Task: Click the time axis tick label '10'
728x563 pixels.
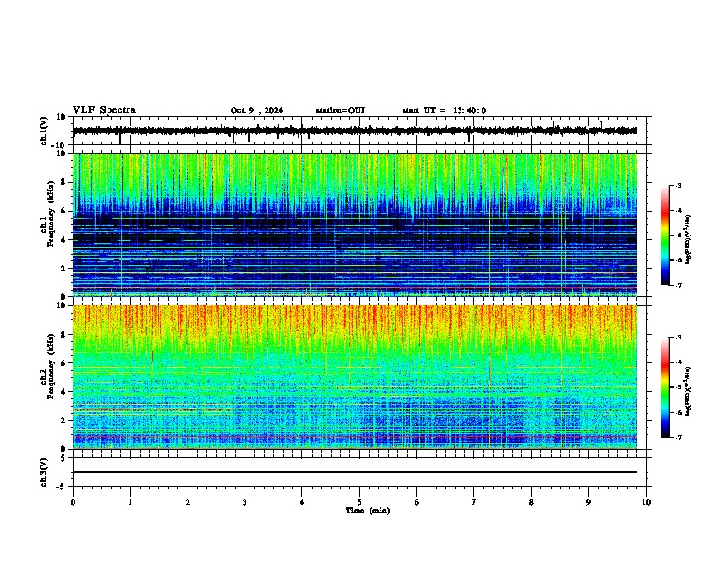Action: [x=646, y=502]
